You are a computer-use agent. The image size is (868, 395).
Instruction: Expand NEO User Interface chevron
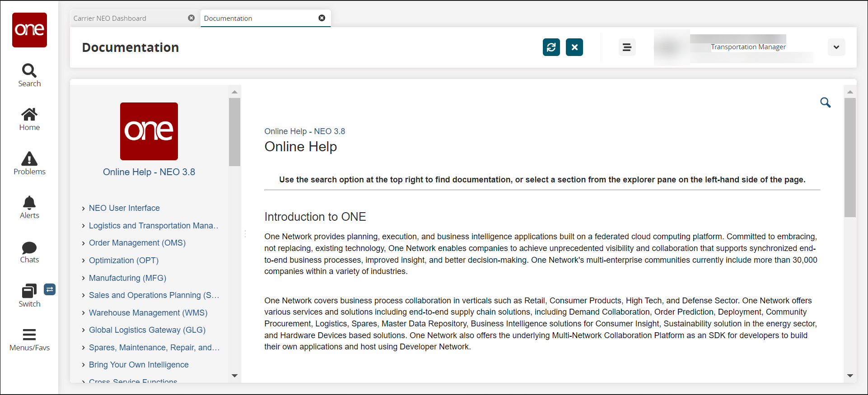tap(84, 209)
